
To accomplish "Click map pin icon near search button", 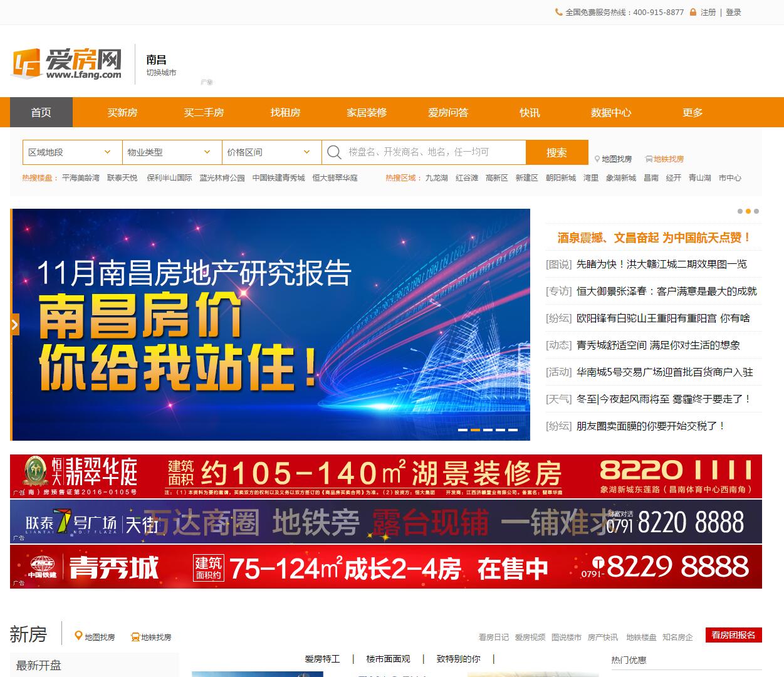I will pos(597,159).
